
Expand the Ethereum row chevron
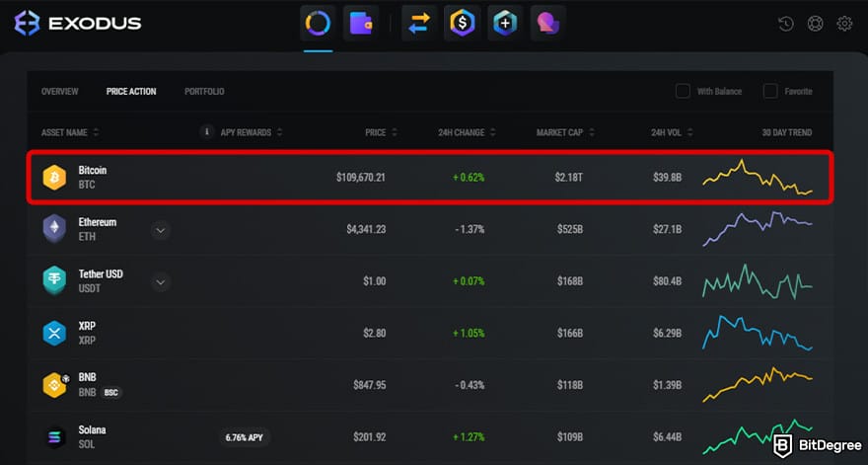tap(160, 230)
